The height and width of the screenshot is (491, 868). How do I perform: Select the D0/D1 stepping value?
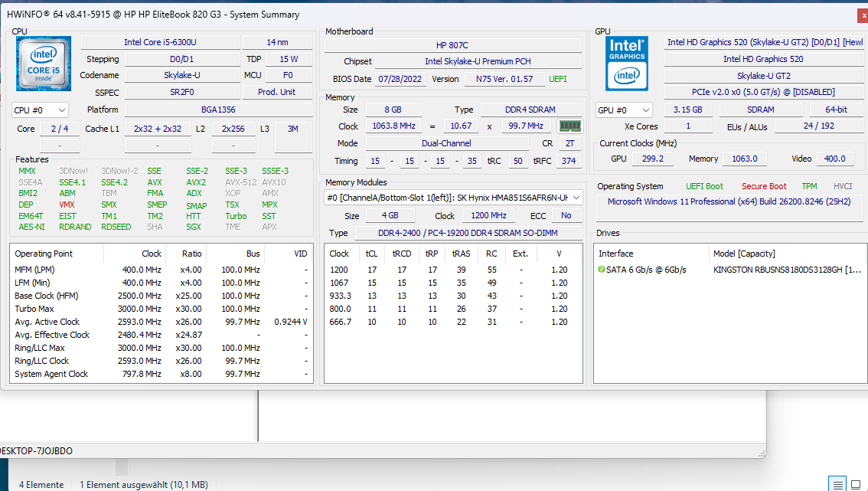click(182, 59)
